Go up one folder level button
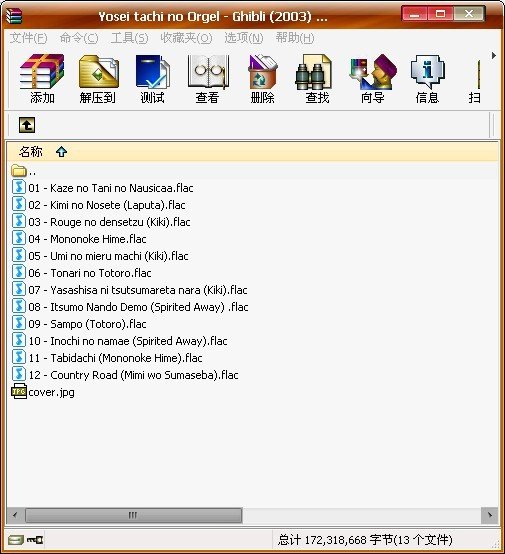Screen dimensions: 505x554 [27, 125]
